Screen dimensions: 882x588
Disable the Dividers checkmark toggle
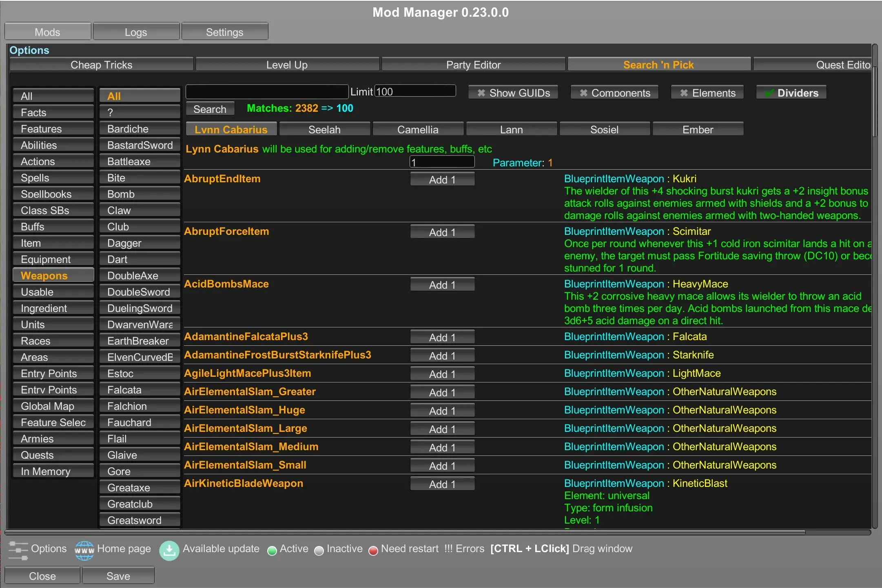point(791,93)
